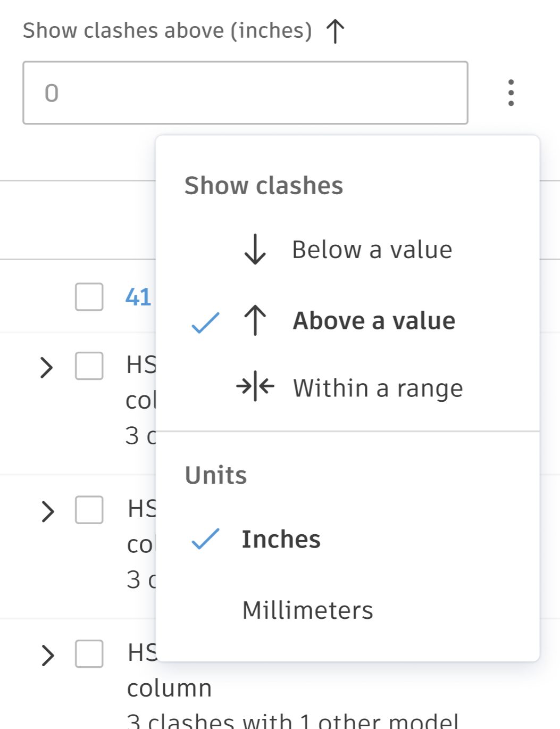Choose Below a value filter option

372,249
